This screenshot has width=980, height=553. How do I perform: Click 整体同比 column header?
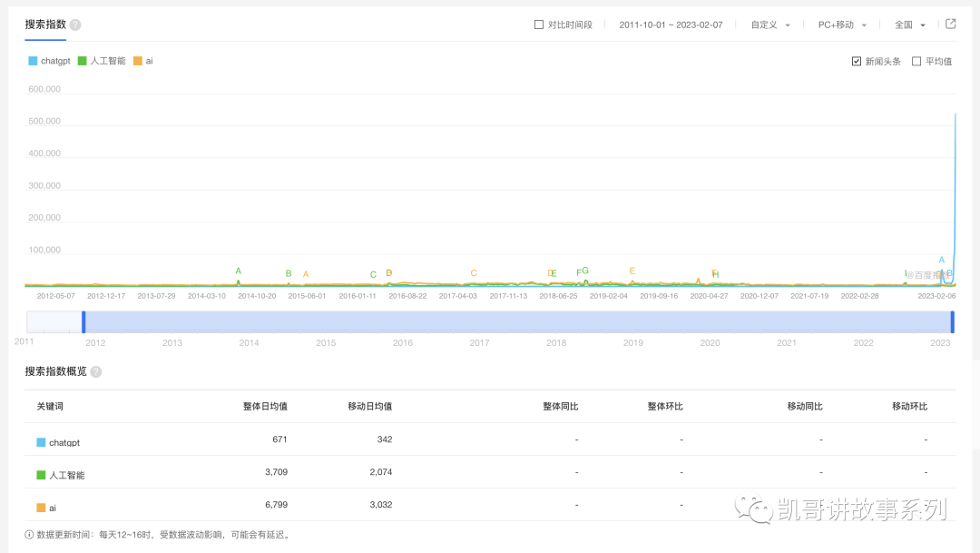pos(561,407)
